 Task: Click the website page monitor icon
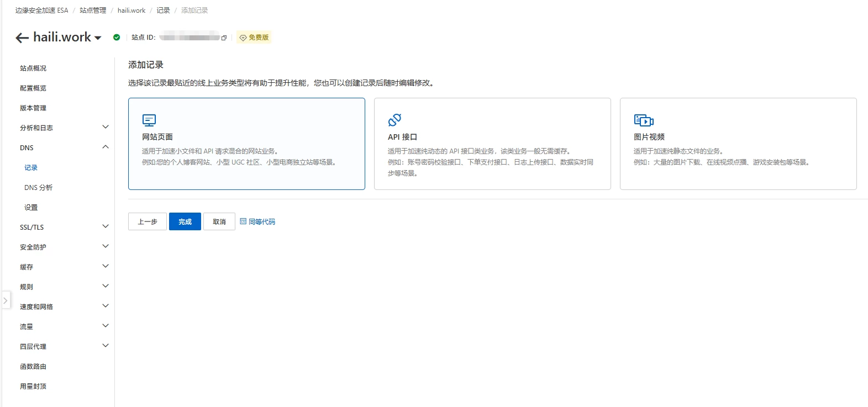tap(149, 120)
